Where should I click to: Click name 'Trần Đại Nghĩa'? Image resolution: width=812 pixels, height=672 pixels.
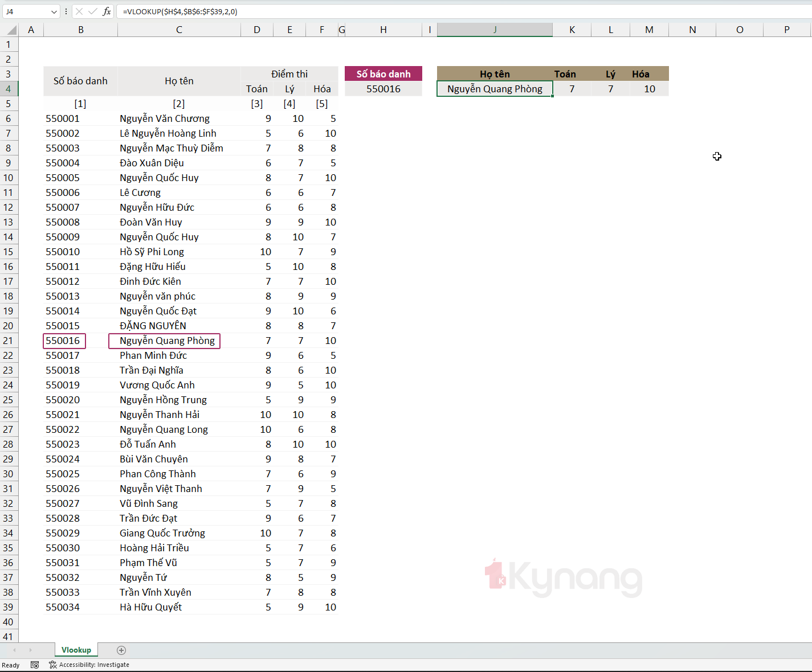(x=152, y=370)
